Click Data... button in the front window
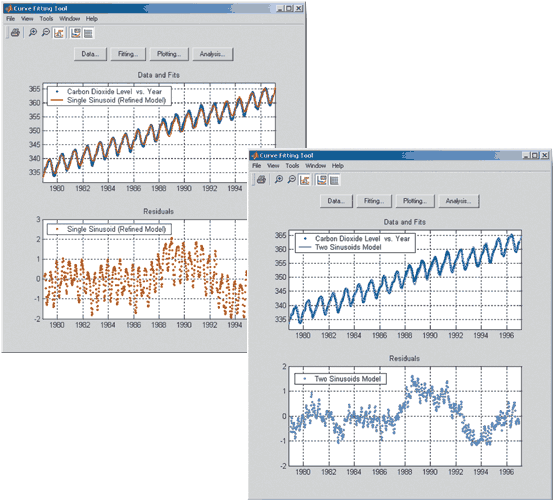The width and height of the screenshot is (554, 500). click(336, 201)
